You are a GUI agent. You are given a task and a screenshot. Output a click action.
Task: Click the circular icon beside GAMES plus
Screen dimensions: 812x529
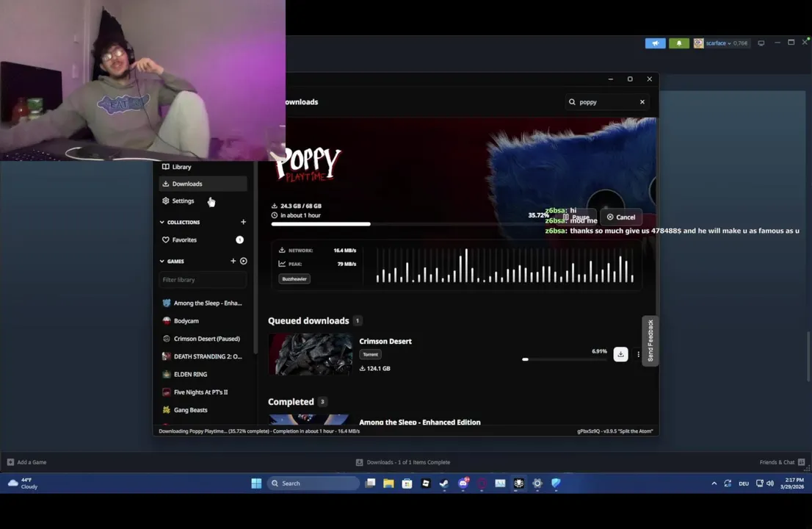pyautogui.click(x=244, y=261)
